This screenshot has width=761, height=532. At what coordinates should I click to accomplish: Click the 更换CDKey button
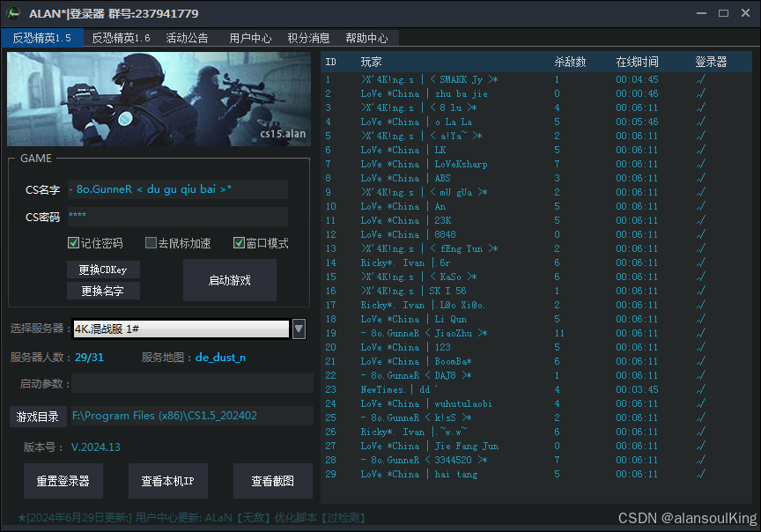coord(103,270)
